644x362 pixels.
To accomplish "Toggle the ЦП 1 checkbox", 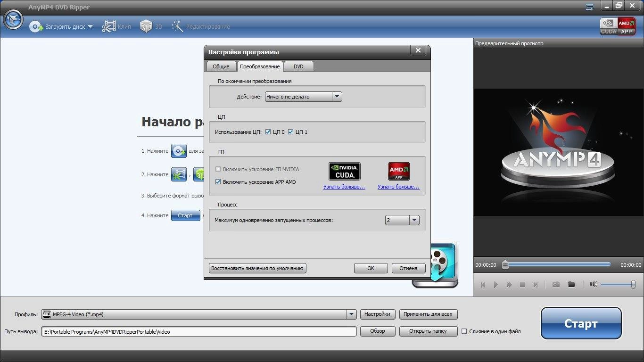I will pyautogui.click(x=291, y=132).
